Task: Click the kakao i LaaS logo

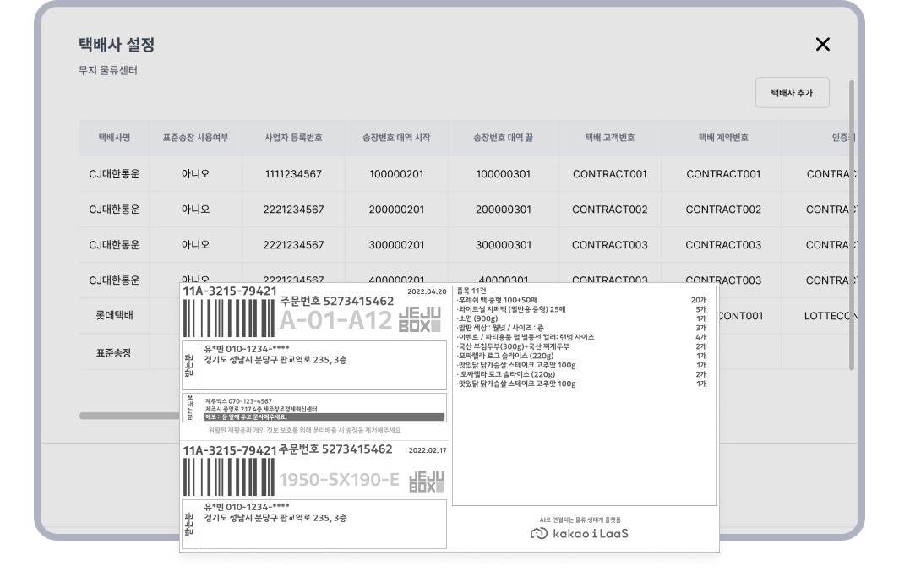Action: pyautogui.click(x=580, y=534)
